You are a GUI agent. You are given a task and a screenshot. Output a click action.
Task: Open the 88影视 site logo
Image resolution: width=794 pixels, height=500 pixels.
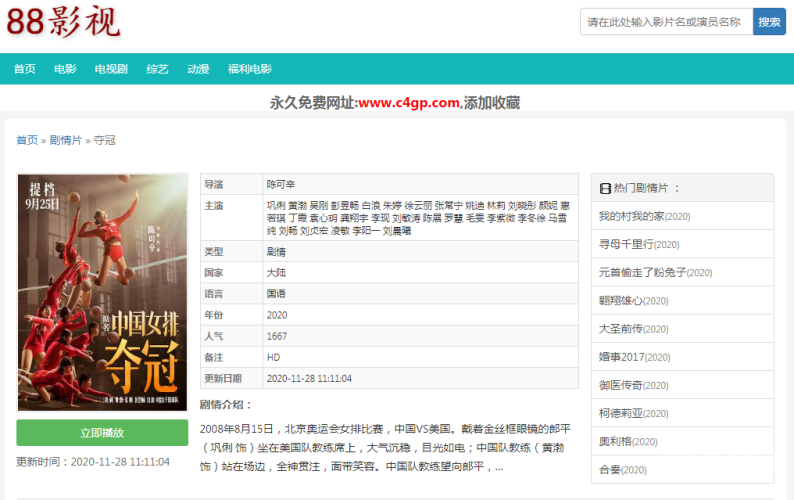(63, 22)
